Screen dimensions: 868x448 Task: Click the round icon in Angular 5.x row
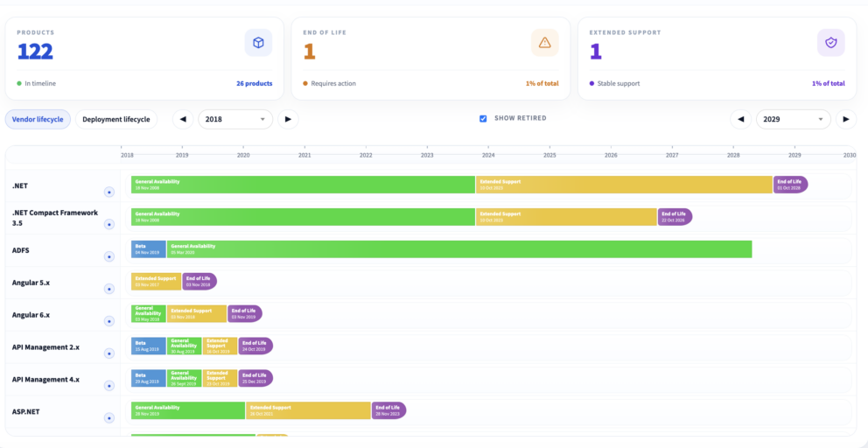point(109,289)
